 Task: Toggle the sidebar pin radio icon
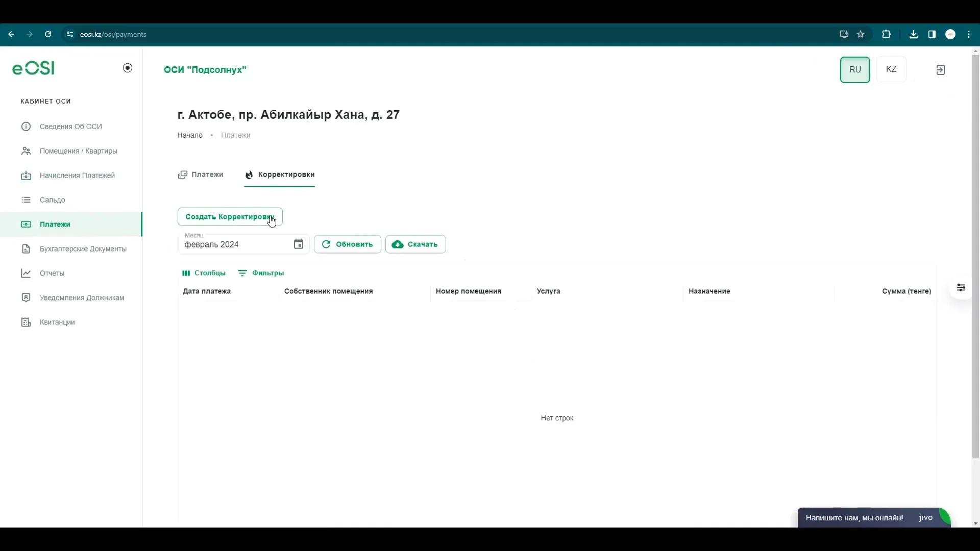point(128,68)
